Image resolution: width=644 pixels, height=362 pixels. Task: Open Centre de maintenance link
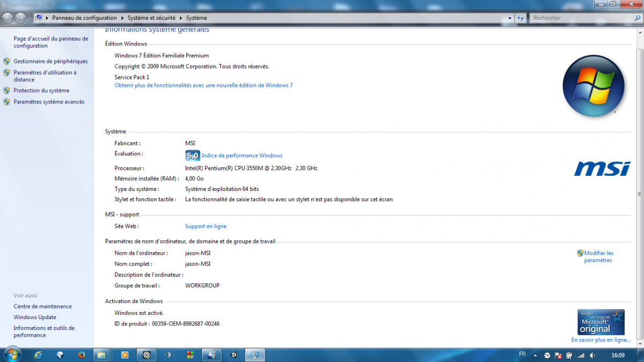(x=42, y=306)
